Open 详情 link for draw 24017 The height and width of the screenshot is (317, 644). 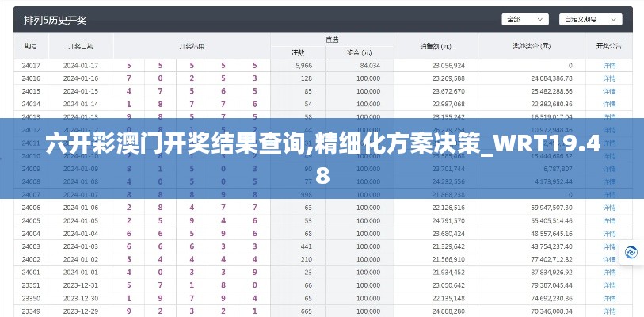[x=608, y=65]
